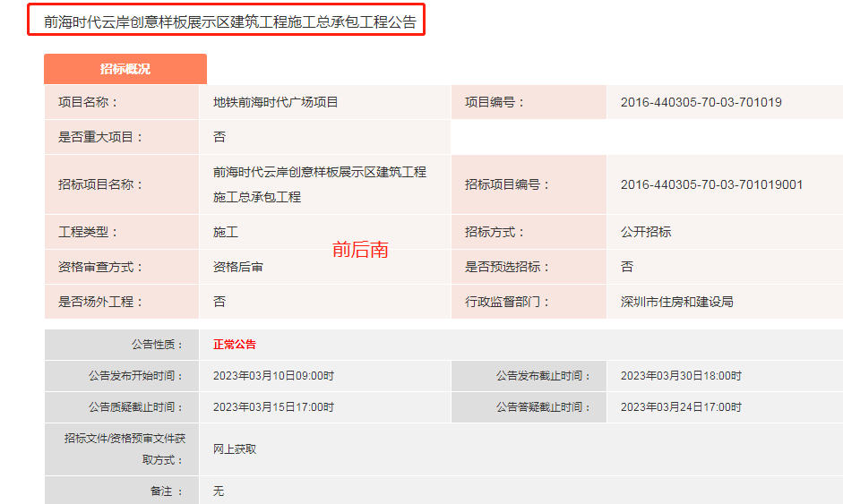Click the 公开招标 bidding method value
The height and width of the screenshot is (504, 843).
645,232
